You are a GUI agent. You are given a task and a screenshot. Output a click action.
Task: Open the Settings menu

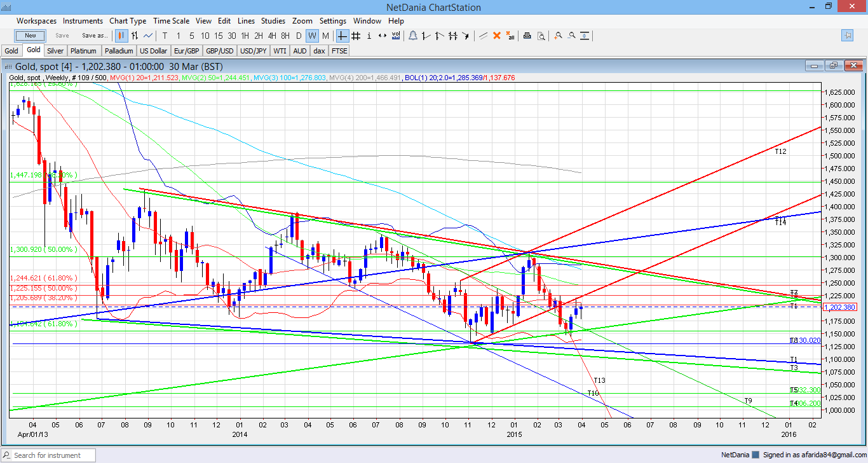coord(333,21)
